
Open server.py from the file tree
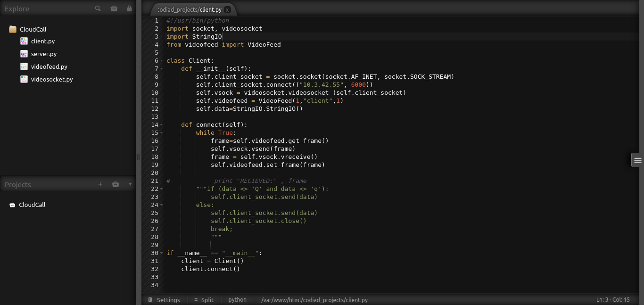43,54
